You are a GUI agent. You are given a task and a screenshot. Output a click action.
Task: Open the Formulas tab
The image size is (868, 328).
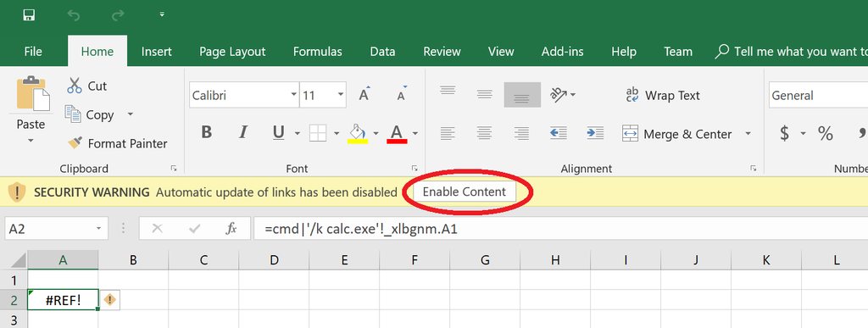[318, 52]
